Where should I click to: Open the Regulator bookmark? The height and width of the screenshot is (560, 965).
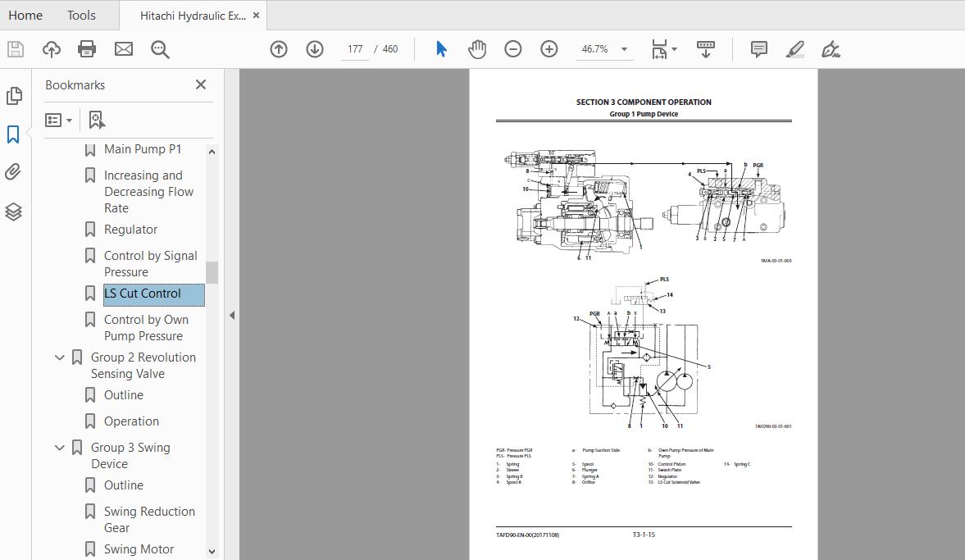(130, 230)
